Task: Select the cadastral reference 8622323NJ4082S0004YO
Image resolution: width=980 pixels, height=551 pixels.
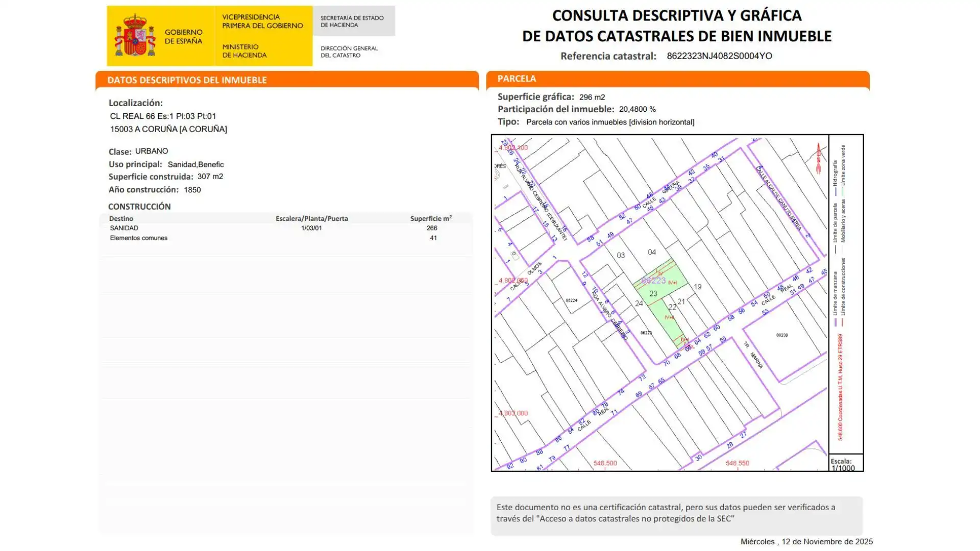Action: pyautogui.click(x=719, y=56)
